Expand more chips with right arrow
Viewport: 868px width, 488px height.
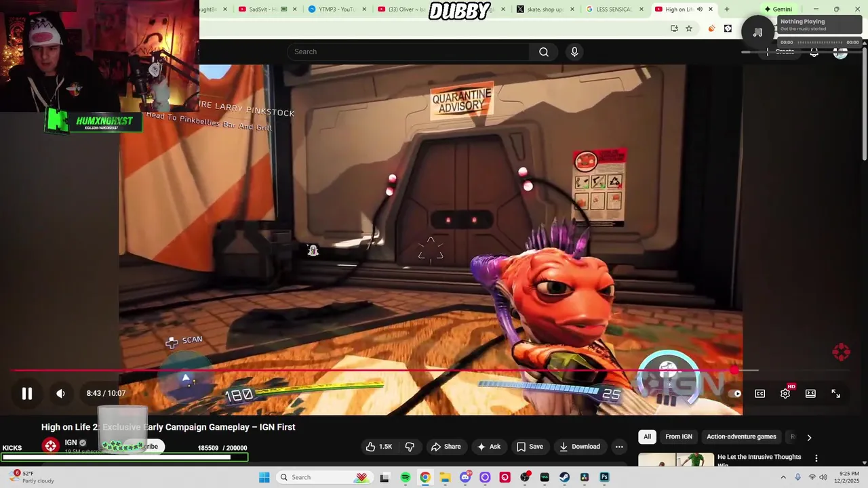(809, 437)
